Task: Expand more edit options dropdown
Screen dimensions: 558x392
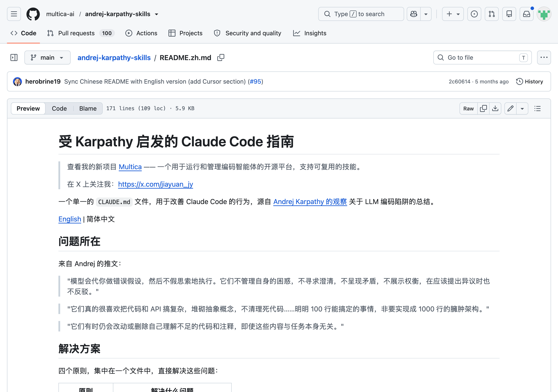Action: pos(522,108)
